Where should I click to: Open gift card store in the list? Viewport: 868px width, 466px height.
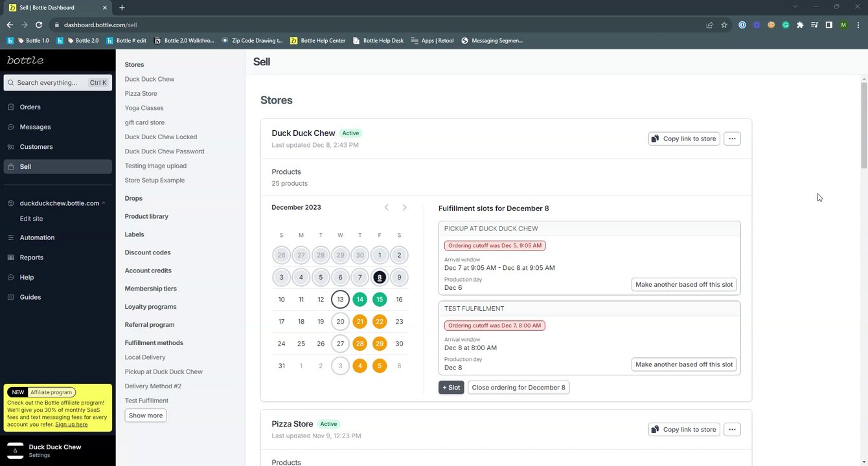click(144, 122)
